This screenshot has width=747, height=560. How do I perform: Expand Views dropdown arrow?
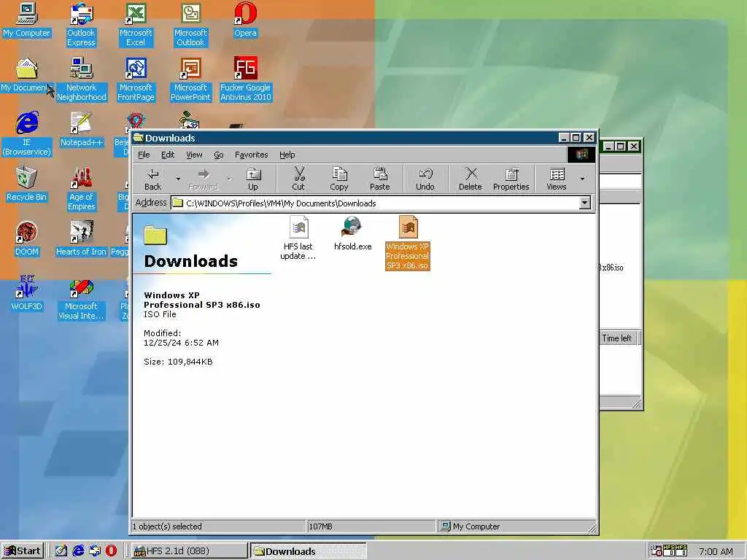pos(582,179)
